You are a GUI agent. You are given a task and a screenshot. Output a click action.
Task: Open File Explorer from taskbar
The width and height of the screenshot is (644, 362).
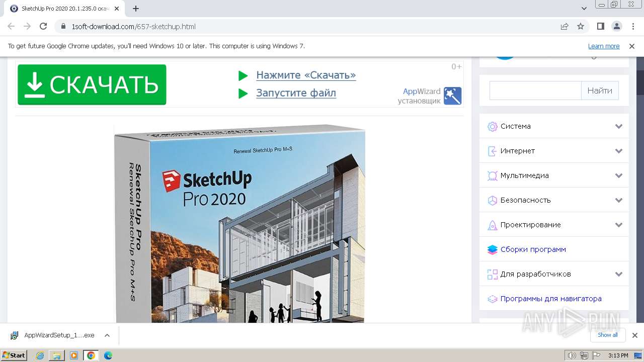point(57,355)
